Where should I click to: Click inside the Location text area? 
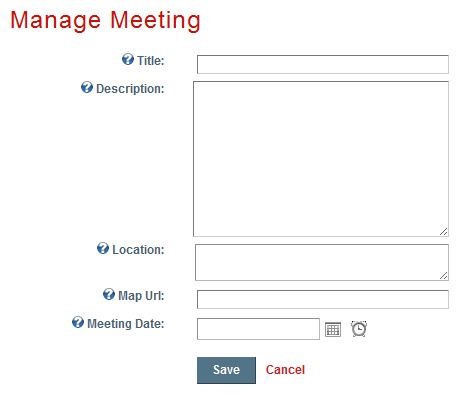pyautogui.click(x=322, y=262)
